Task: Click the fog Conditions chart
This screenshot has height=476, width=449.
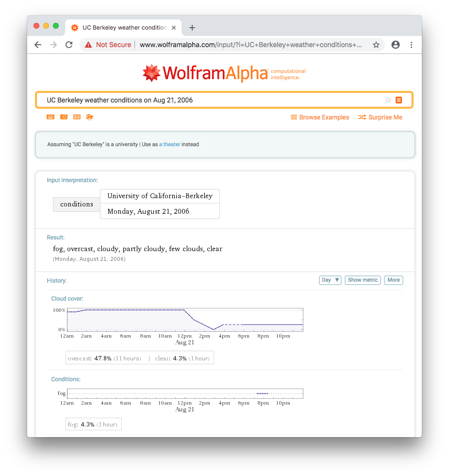Action: tap(185, 393)
